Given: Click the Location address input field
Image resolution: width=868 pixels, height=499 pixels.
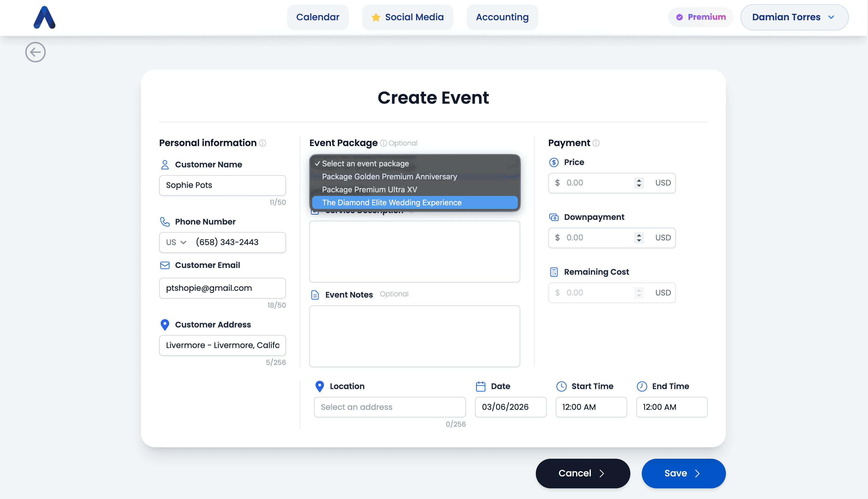Looking at the screenshot, I should [x=389, y=407].
